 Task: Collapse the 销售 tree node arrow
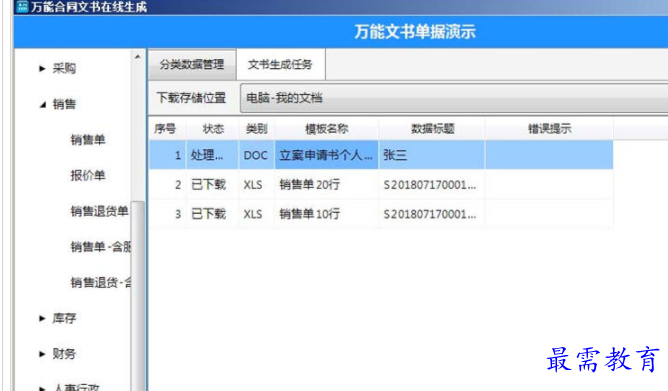(x=43, y=104)
